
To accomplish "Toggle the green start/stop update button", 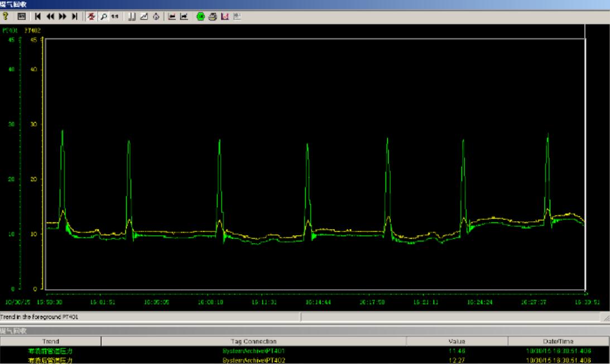I will click(200, 17).
